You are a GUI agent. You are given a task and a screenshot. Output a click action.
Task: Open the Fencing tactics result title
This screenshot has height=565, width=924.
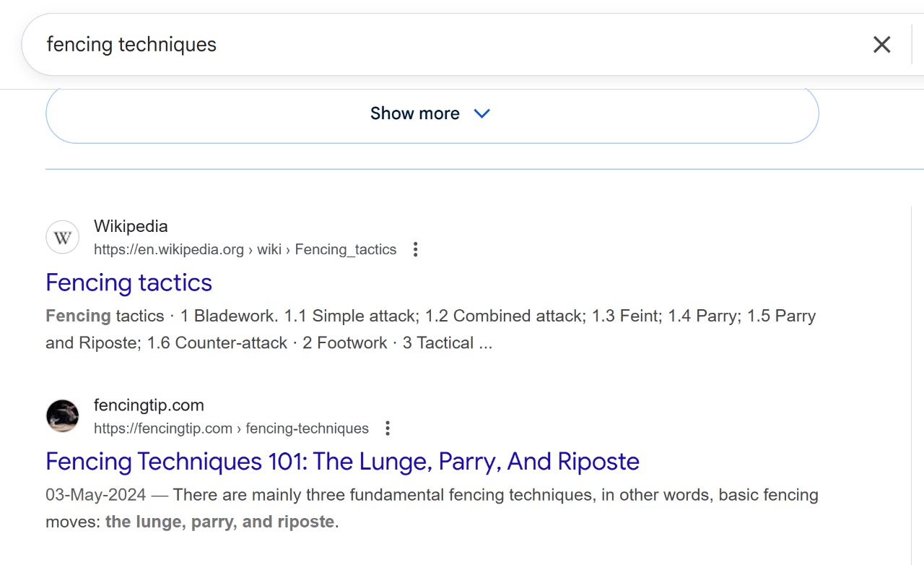point(128,282)
